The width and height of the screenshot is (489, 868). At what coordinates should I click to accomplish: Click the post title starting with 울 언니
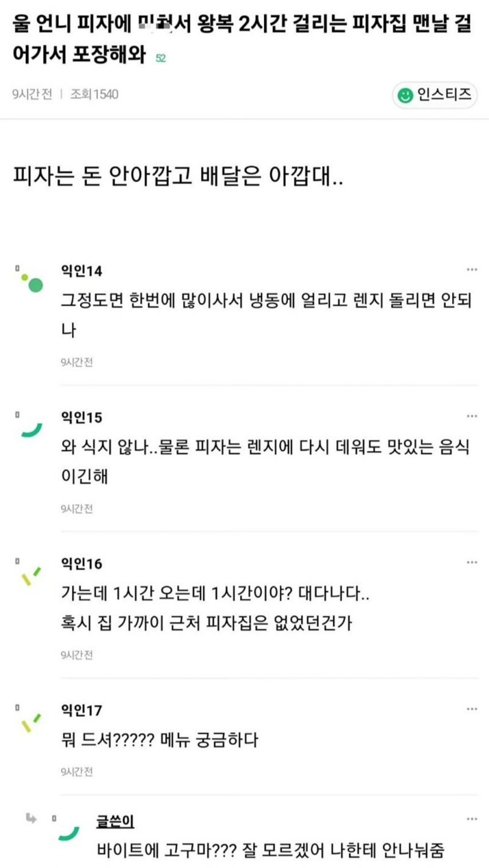click(x=240, y=40)
